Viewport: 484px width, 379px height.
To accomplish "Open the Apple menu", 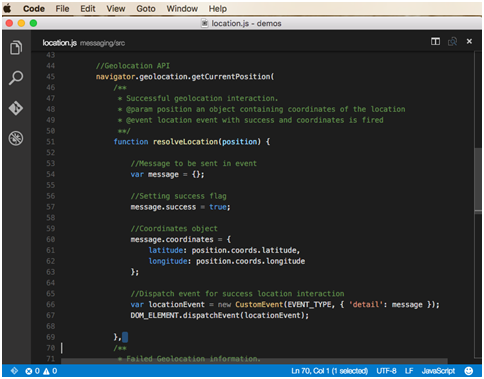I will coord(7,8).
